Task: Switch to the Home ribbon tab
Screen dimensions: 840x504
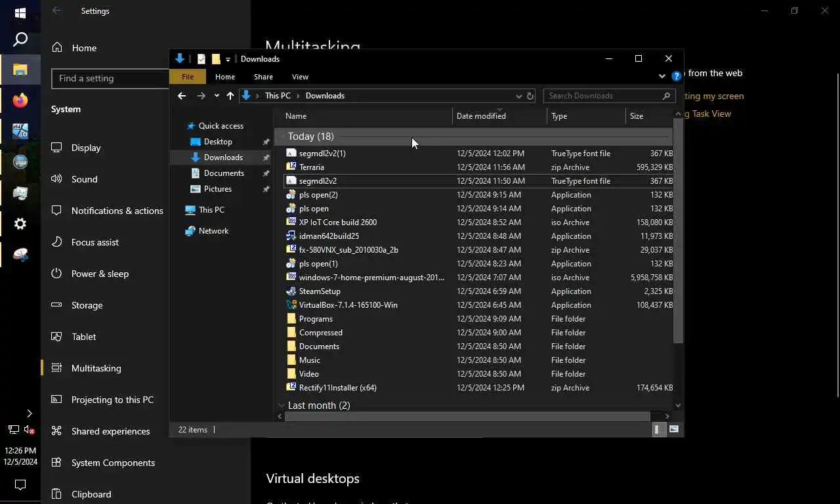Action: tap(224, 77)
